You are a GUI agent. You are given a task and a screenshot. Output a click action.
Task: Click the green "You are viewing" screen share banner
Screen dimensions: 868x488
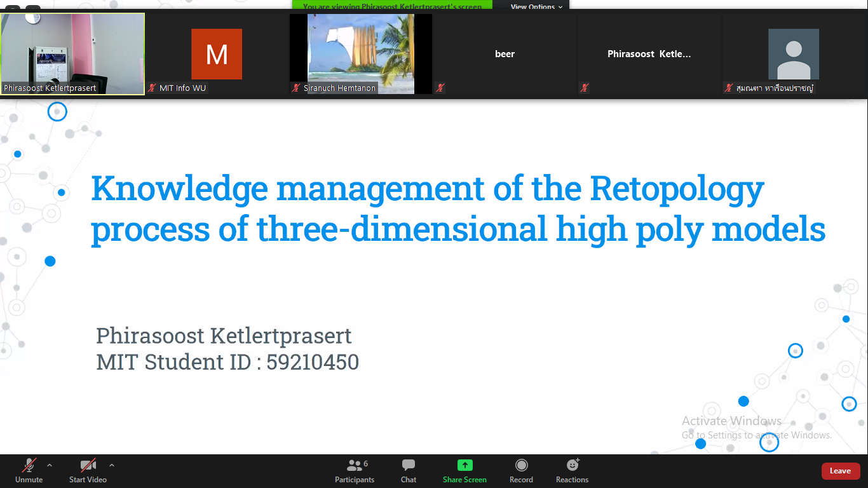391,6
